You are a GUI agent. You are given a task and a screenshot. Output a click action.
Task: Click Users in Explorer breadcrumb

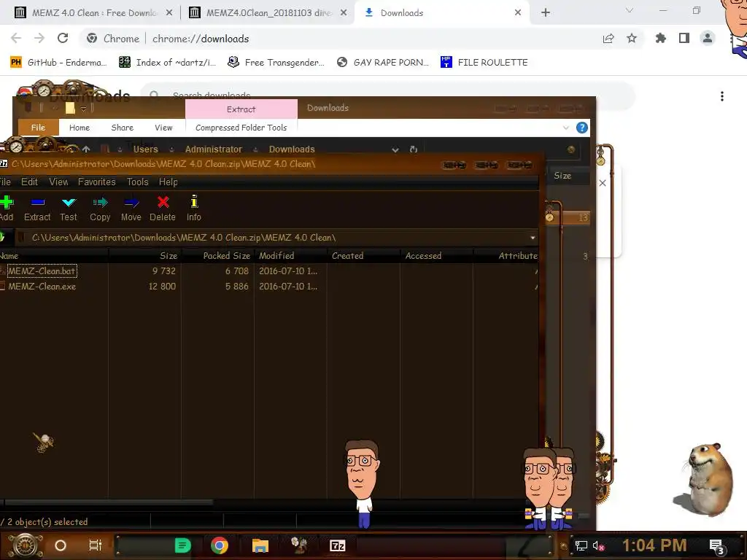tap(145, 149)
